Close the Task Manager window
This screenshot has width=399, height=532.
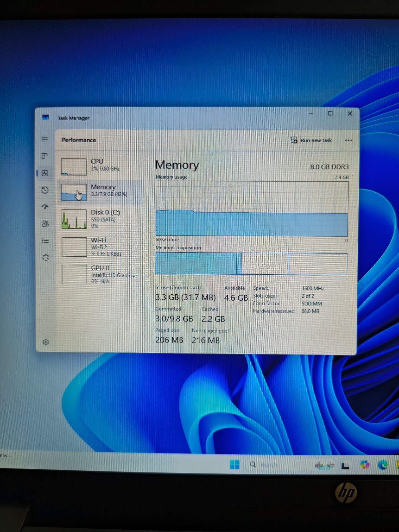pos(350,113)
